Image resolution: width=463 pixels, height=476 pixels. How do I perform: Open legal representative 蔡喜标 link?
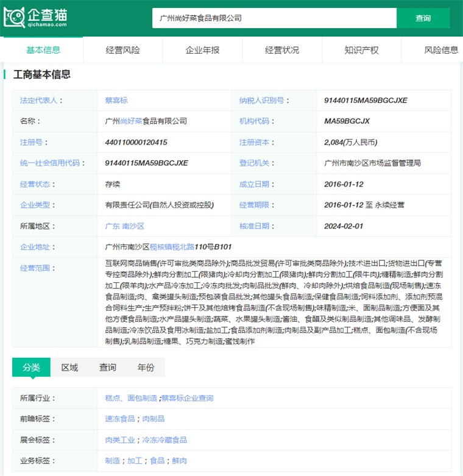pos(116,100)
